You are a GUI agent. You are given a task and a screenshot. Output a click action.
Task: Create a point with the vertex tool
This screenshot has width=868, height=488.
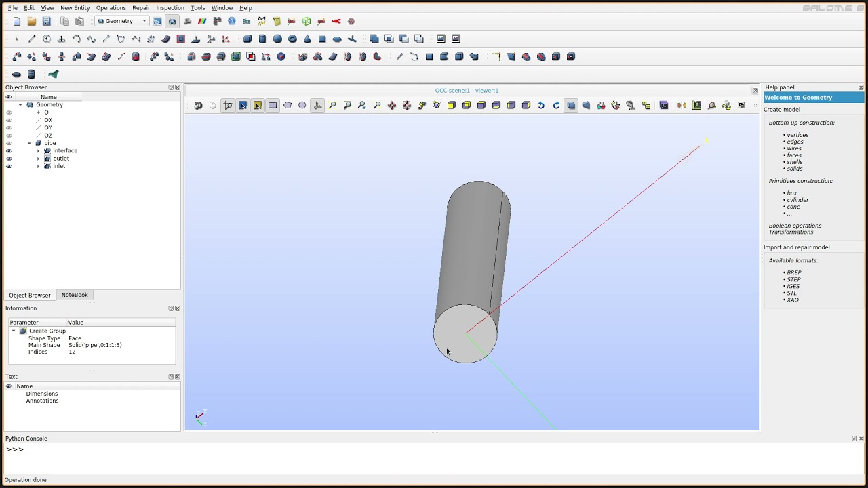coord(17,39)
